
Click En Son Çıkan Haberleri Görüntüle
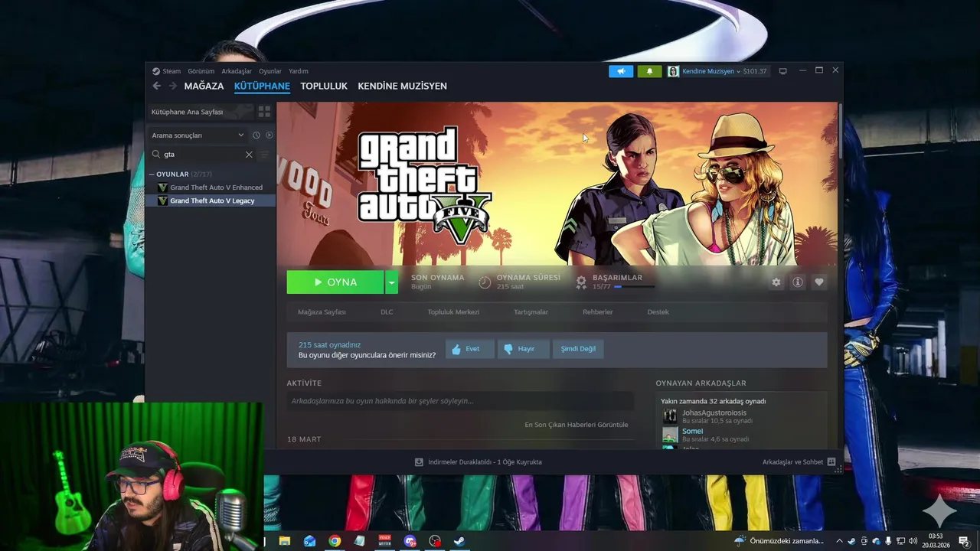tap(577, 425)
